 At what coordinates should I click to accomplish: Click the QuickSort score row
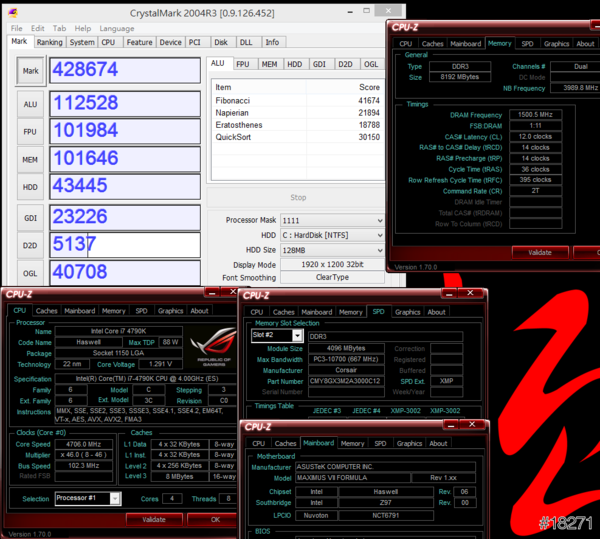297,137
